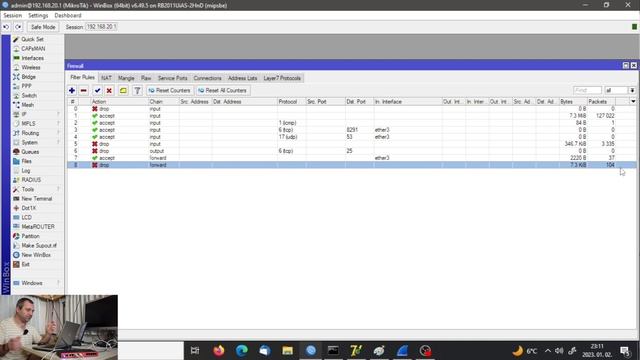The image size is (640, 360).
Task: Switch to the Raw tab
Action: tap(146, 78)
